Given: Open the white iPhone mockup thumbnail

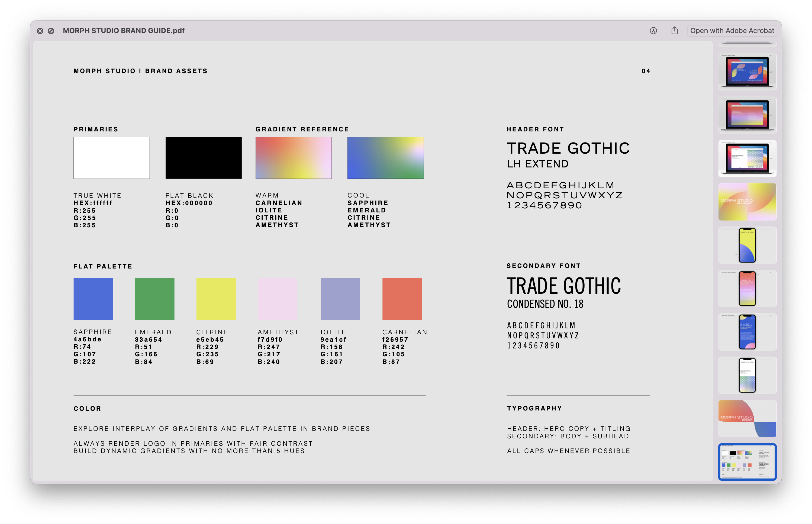Looking at the screenshot, I should (747, 375).
